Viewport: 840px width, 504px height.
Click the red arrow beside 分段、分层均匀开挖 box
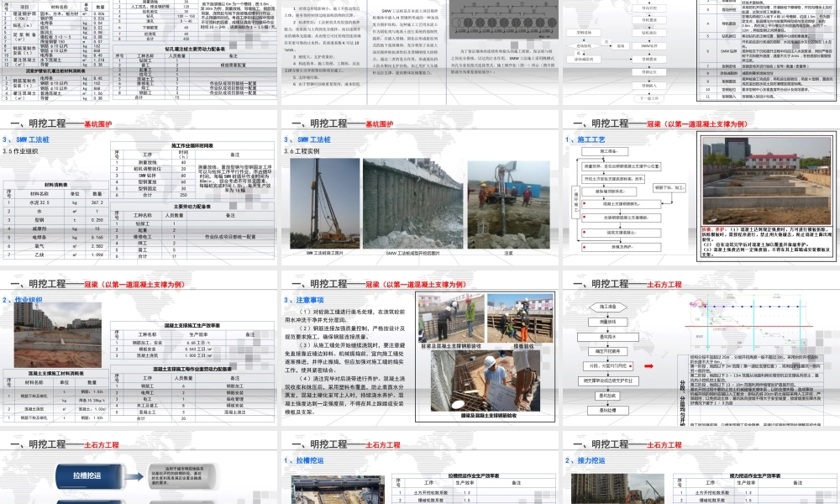[x=648, y=365]
